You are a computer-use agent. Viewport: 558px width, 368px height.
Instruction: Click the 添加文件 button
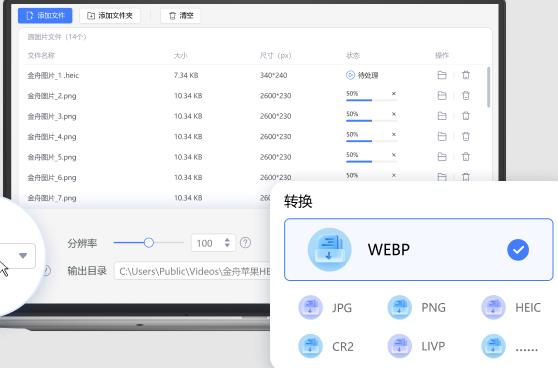45,16
